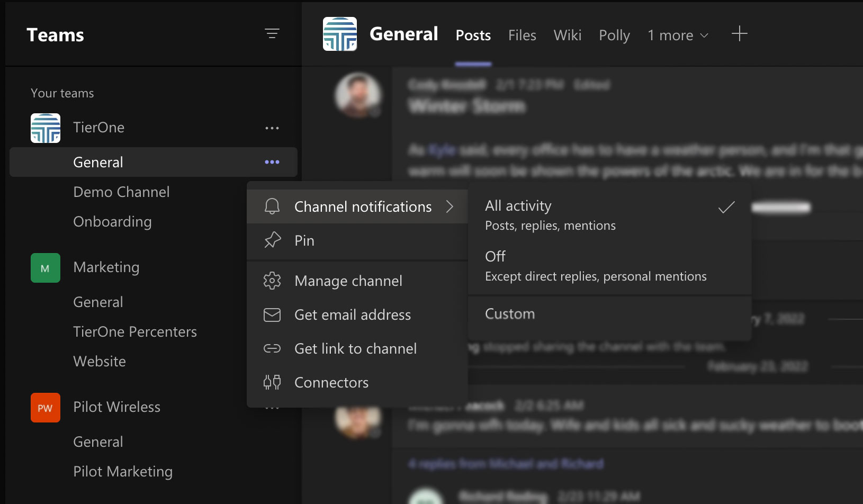
Task: Click the Pilot Wireless PW avatar
Action: tap(46, 408)
